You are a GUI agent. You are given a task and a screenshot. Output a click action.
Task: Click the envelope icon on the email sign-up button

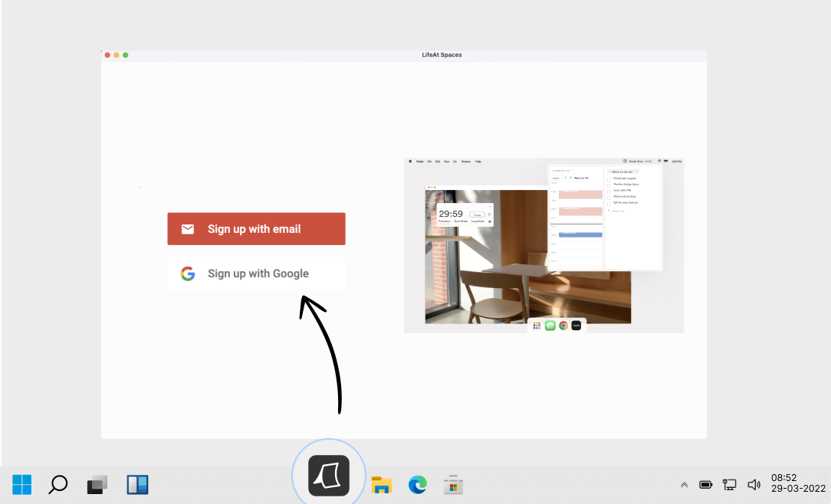pyautogui.click(x=188, y=228)
